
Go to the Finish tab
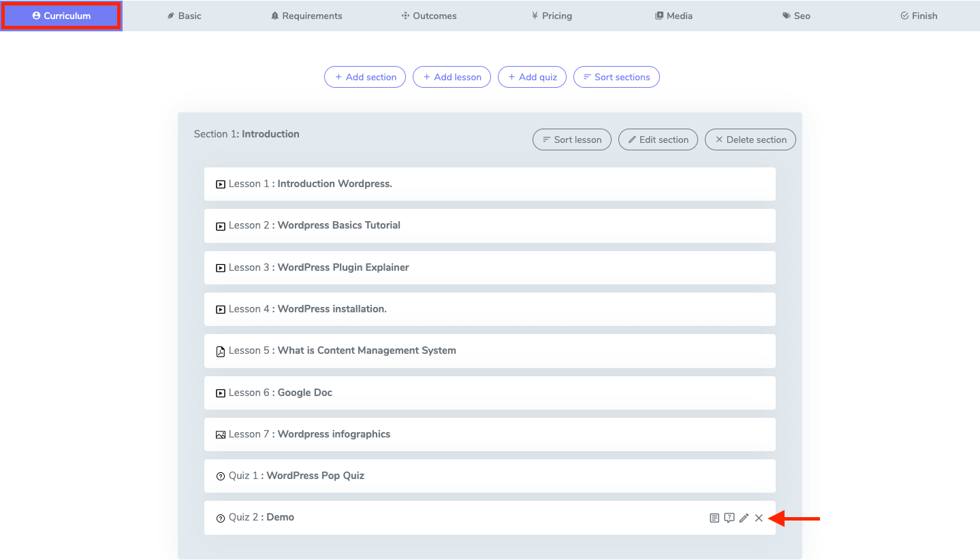point(919,16)
